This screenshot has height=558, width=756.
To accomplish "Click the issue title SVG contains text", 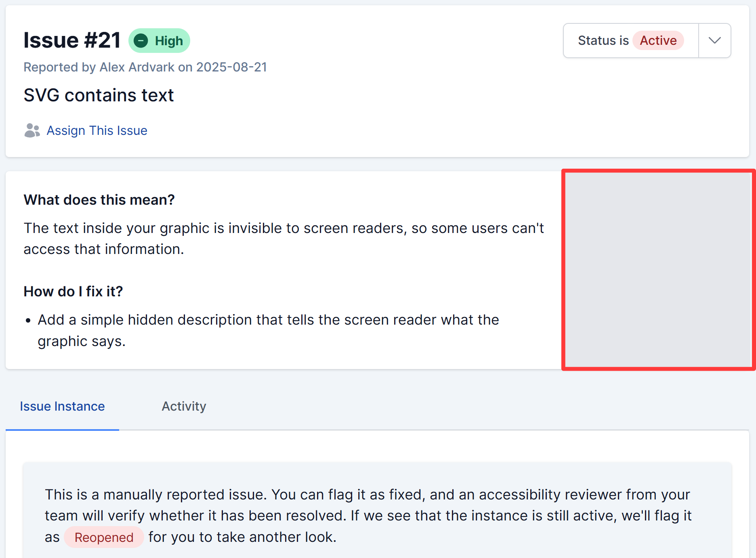I will pos(99,95).
